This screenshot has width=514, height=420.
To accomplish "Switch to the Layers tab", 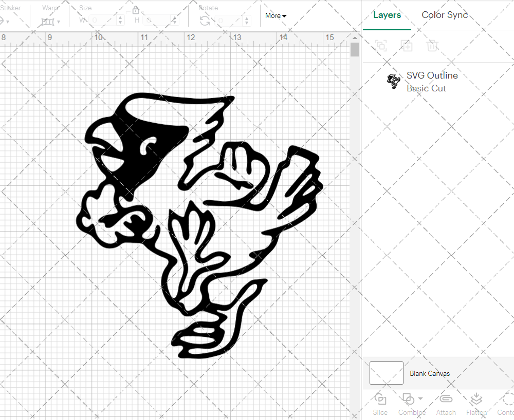I will click(x=387, y=15).
